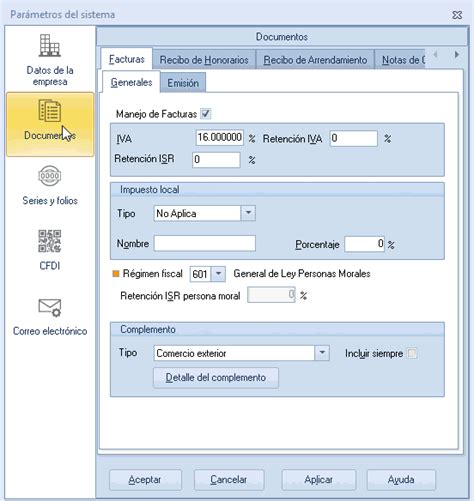Click the Nombre field in Impuesto local

tap(205, 243)
